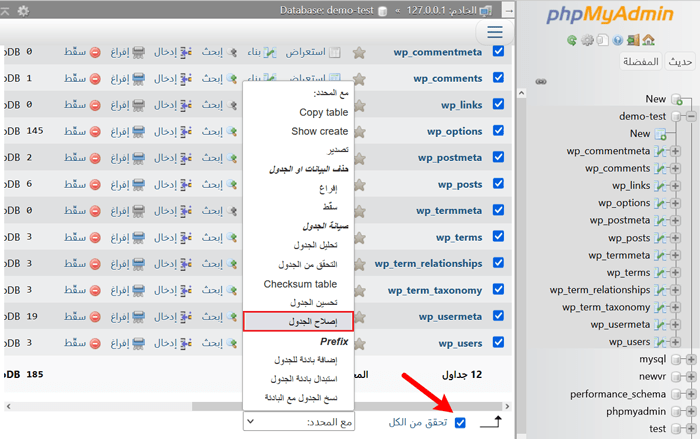Collapse the demo-test database tree node

pyautogui.click(x=691, y=117)
